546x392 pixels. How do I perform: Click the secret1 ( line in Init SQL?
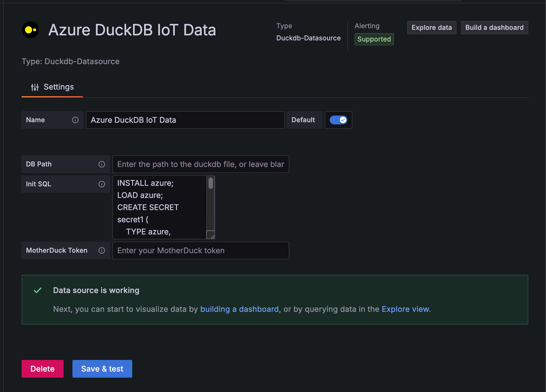coord(133,219)
